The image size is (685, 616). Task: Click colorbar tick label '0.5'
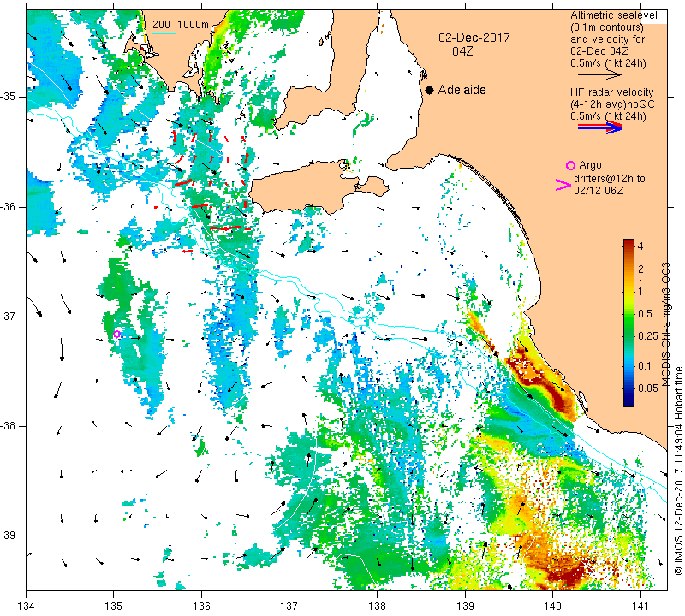[x=646, y=313]
